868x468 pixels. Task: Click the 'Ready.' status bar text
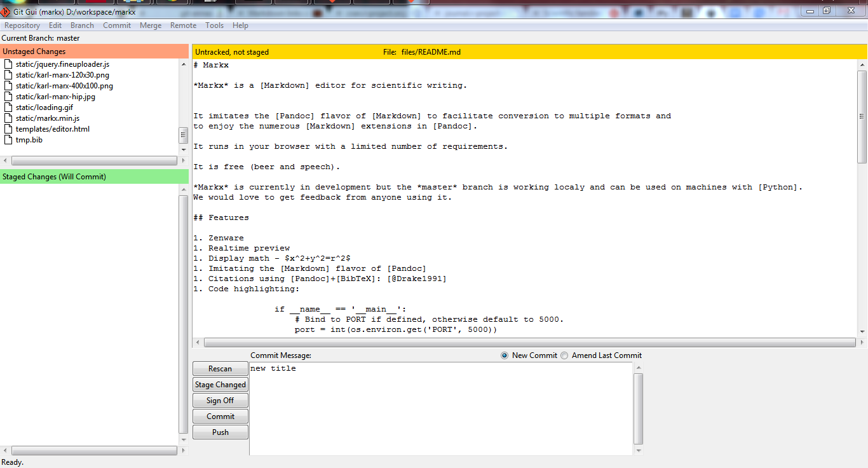pyautogui.click(x=13, y=462)
